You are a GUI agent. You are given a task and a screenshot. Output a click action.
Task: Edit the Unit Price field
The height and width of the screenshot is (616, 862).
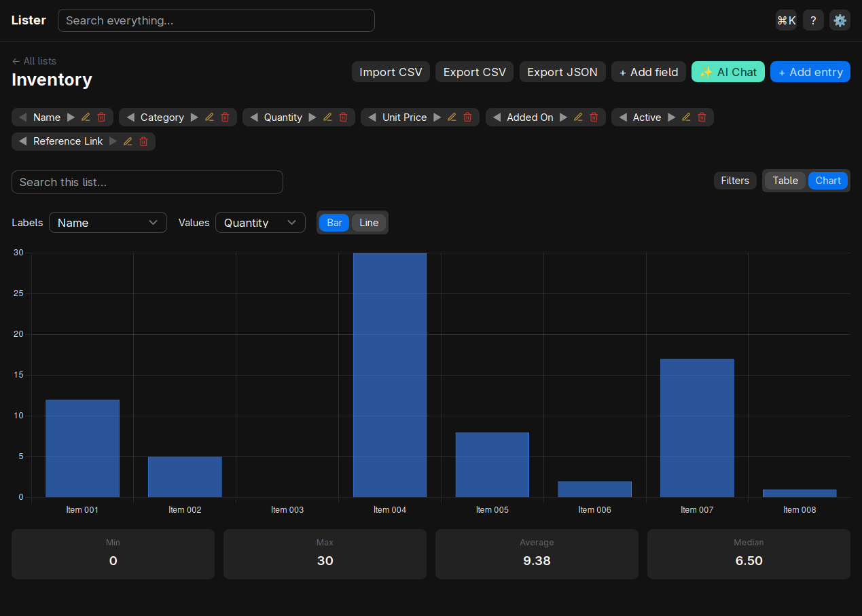452,117
